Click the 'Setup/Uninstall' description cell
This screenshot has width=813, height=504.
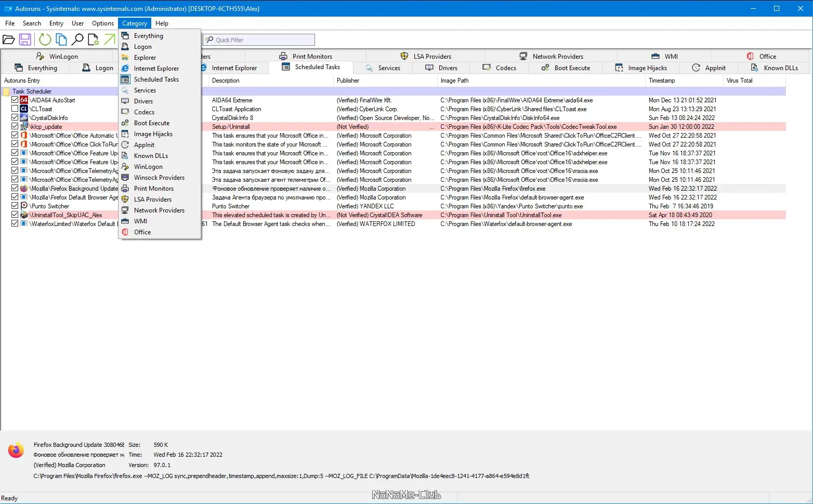click(231, 127)
